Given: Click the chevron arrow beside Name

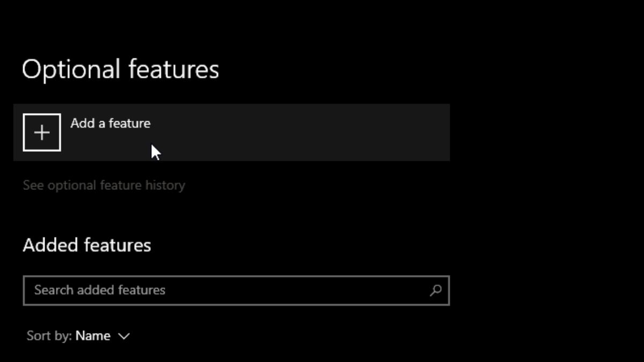Looking at the screenshot, I should [x=123, y=336].
